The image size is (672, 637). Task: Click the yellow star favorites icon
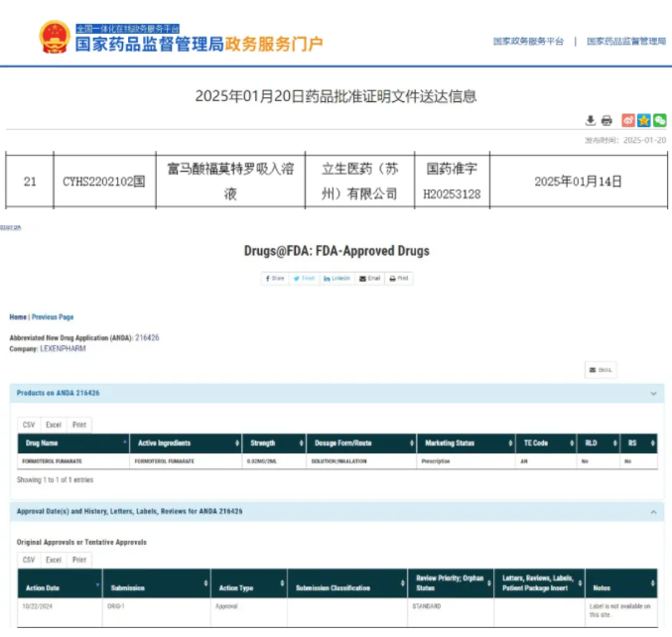point(644,120)
